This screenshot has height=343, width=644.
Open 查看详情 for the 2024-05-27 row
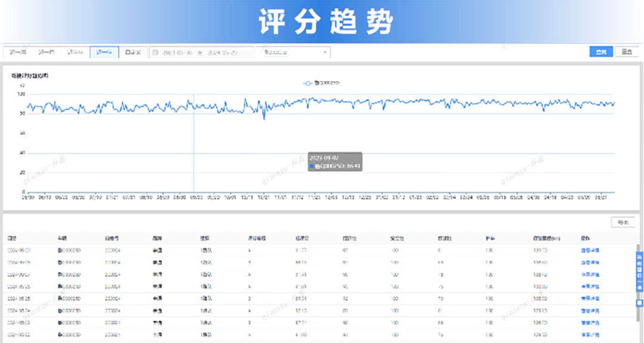tap(590, 275)
